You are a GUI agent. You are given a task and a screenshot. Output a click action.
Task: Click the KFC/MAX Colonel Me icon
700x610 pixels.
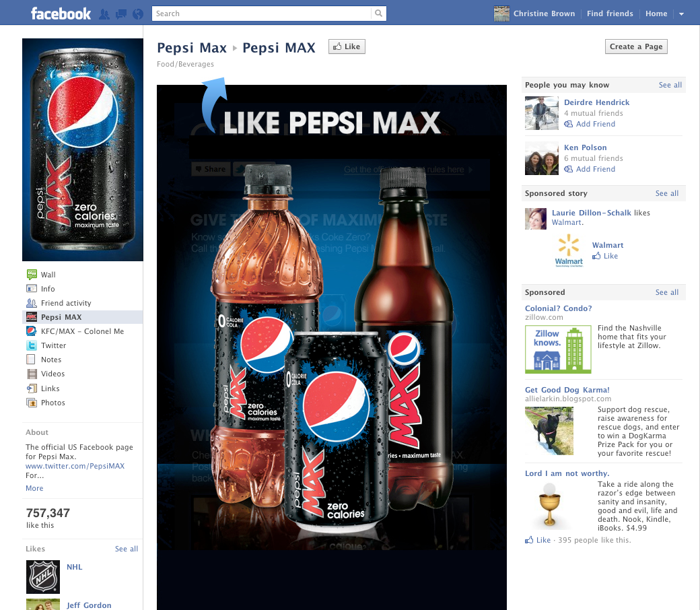click(x=32, y=331)
